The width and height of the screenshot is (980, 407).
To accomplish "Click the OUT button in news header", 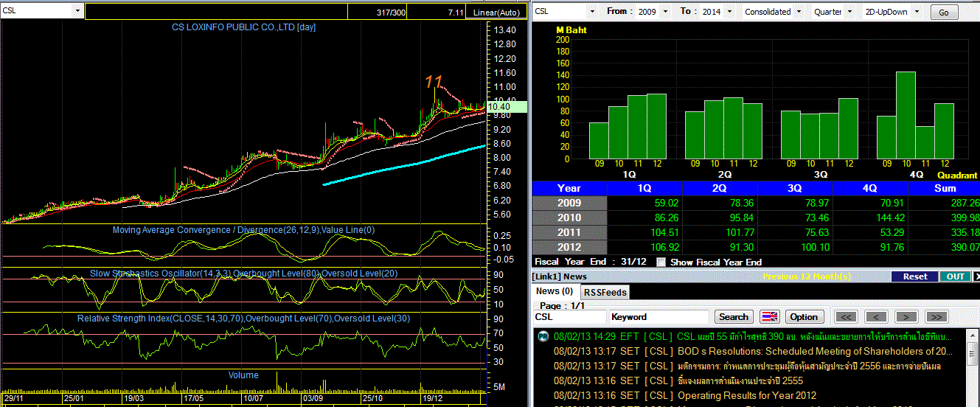I will 955,276.
